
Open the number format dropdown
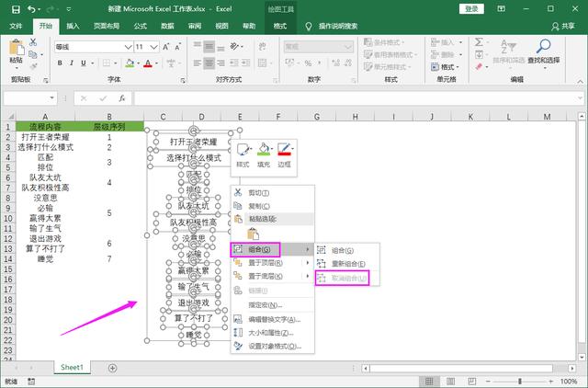[347, 47]
